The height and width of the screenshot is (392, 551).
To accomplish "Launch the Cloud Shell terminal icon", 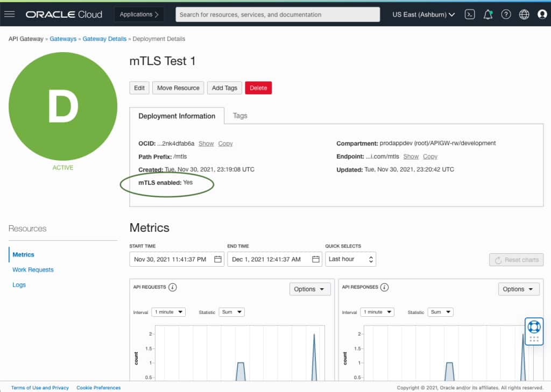I will click(469, 15).
